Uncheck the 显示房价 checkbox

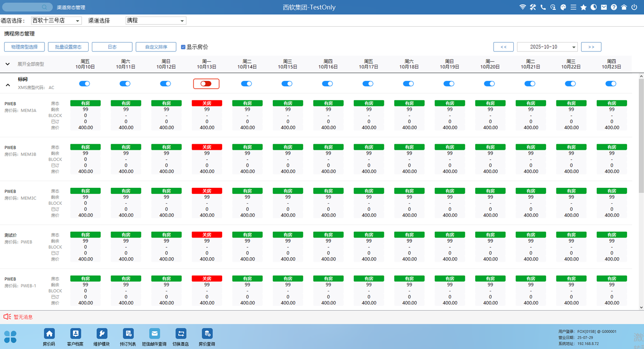click(x=183, y=47)
